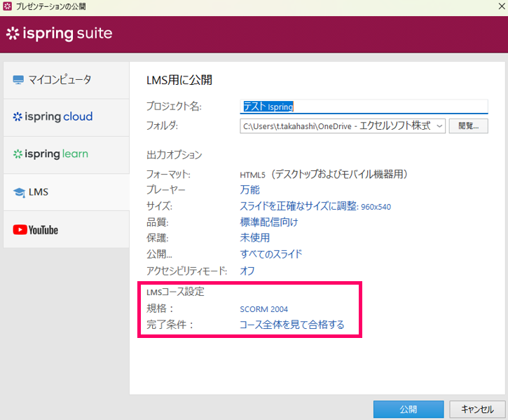Open the コース全体を見て合格する completion setting

(292, 325)
